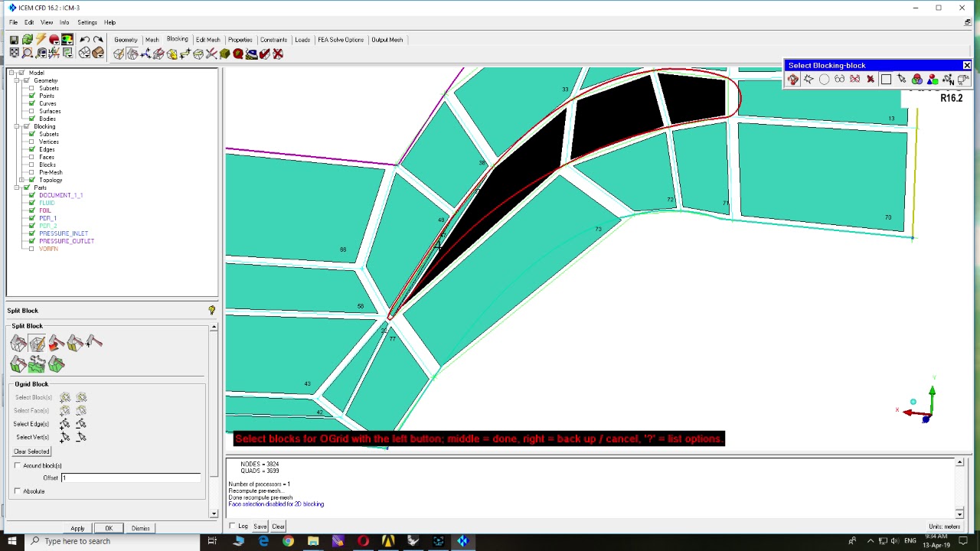
Task: Switch to the Geometry tab
Action: click(126, 40)
